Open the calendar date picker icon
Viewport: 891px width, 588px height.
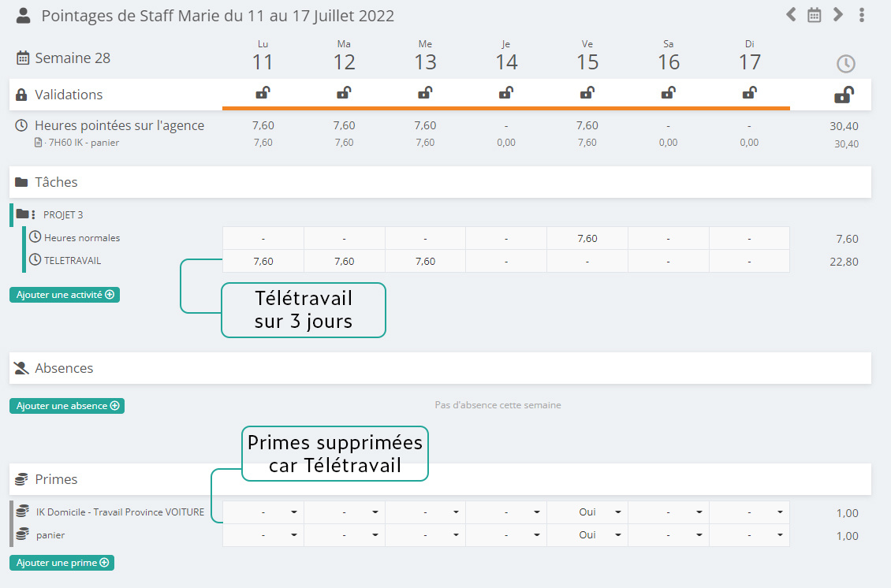815,14
